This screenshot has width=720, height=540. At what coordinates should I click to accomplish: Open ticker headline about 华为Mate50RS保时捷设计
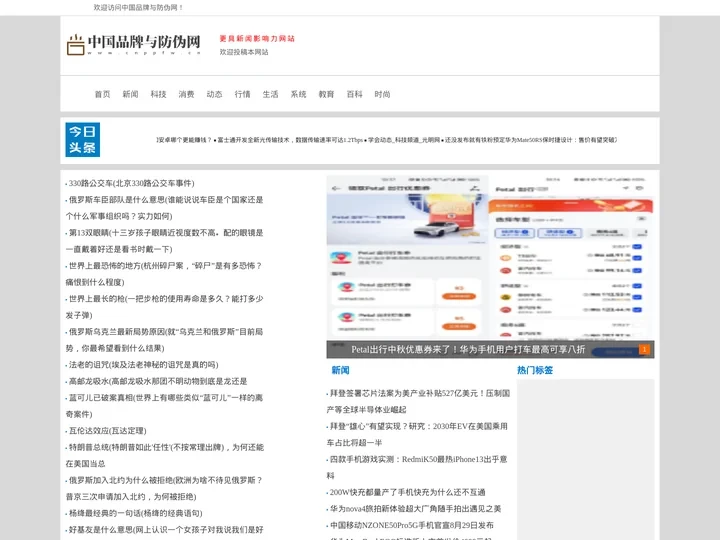click(530, 140)
